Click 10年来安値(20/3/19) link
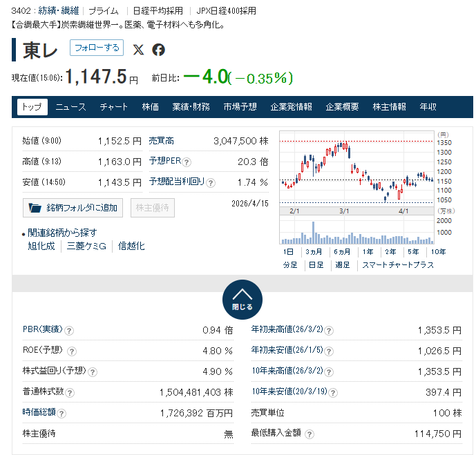The image size is (476, 455). 289,391
